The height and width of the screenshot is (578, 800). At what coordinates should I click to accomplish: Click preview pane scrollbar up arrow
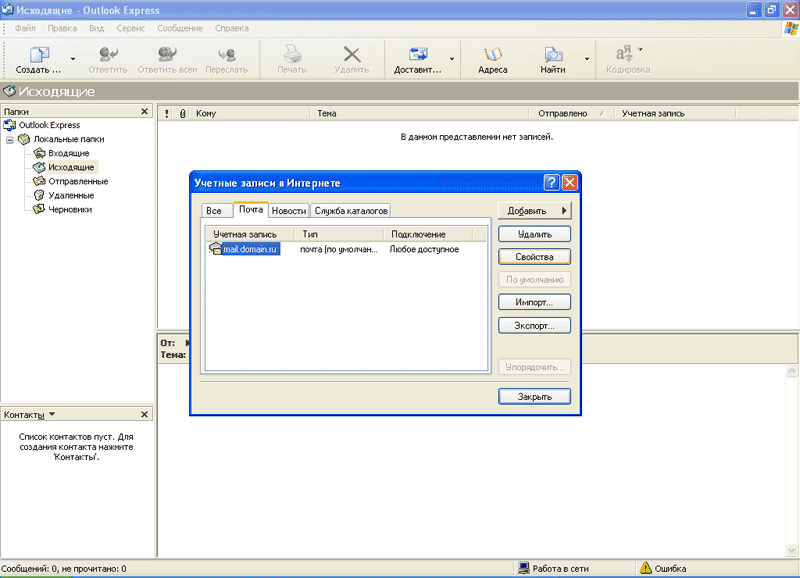[x=792, y=371]
